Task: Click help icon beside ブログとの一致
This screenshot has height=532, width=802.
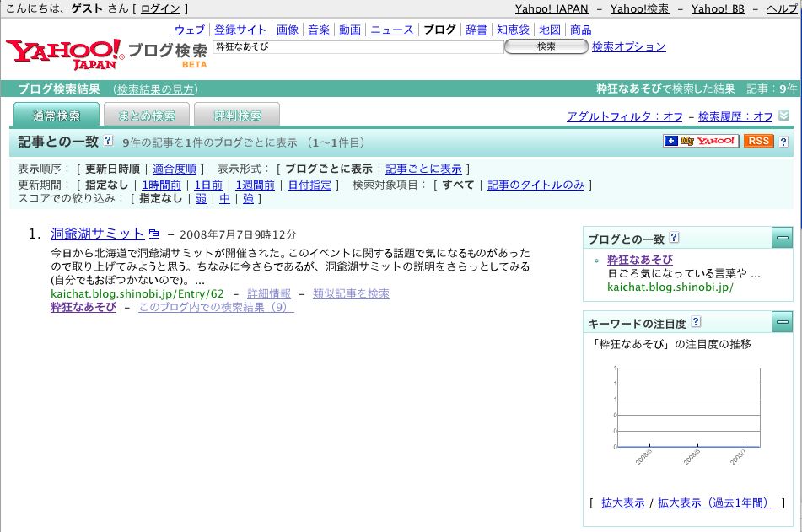Action: click(x=674, y=238)
